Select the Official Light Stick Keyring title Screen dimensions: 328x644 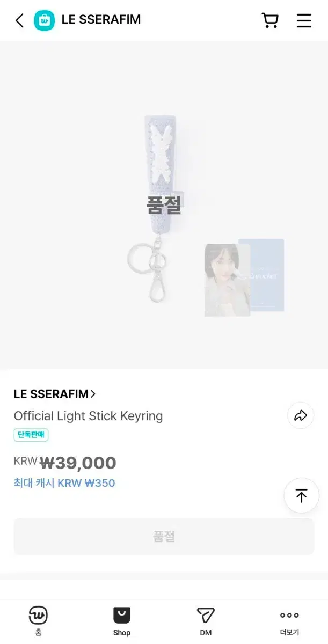tap(88, 416)
